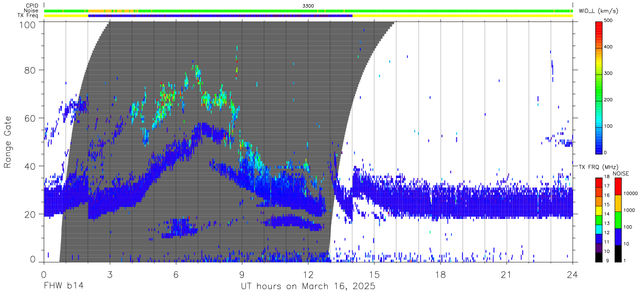644x297 pixels.
Task: Click the orange segment of the Noise bar
Action: click(x=112, y=10)
